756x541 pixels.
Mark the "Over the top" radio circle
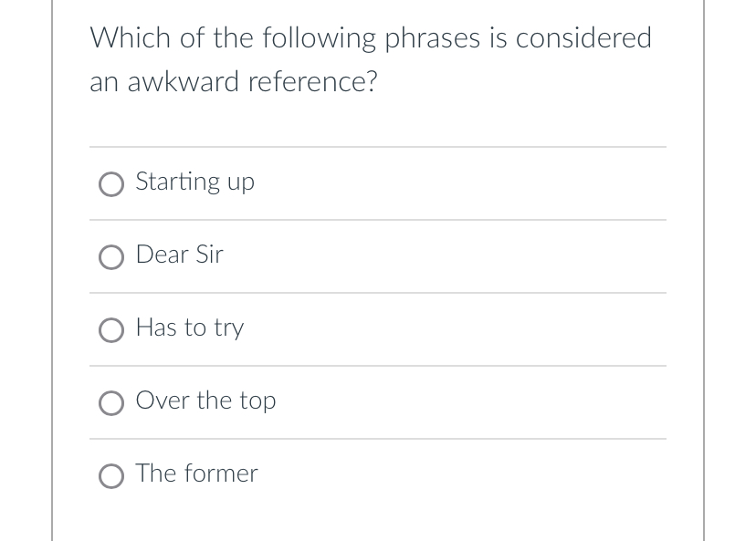pyautogui.click(x=111, y=403)
